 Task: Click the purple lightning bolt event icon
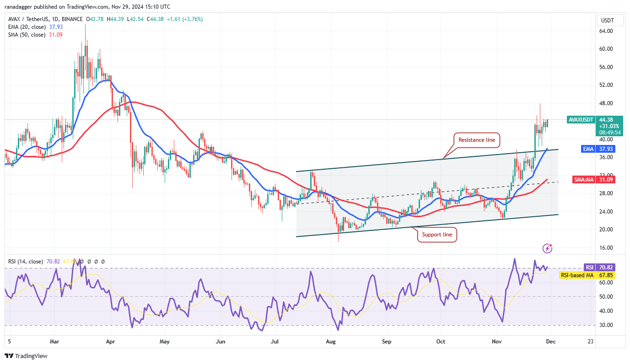548,248
